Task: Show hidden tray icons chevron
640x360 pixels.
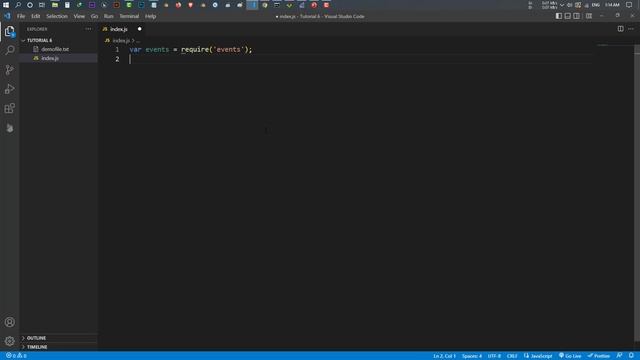Action: tap(562, 5)
